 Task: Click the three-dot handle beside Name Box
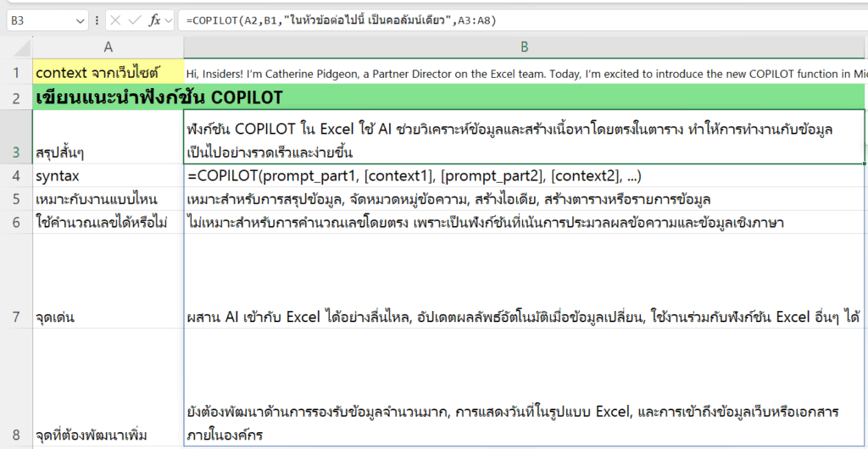98,19
